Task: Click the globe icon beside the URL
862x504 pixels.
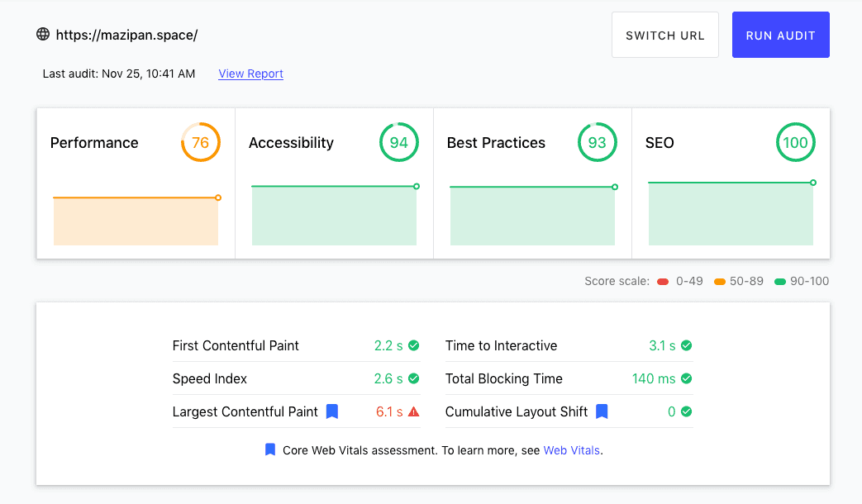Action: coord(43,35)
